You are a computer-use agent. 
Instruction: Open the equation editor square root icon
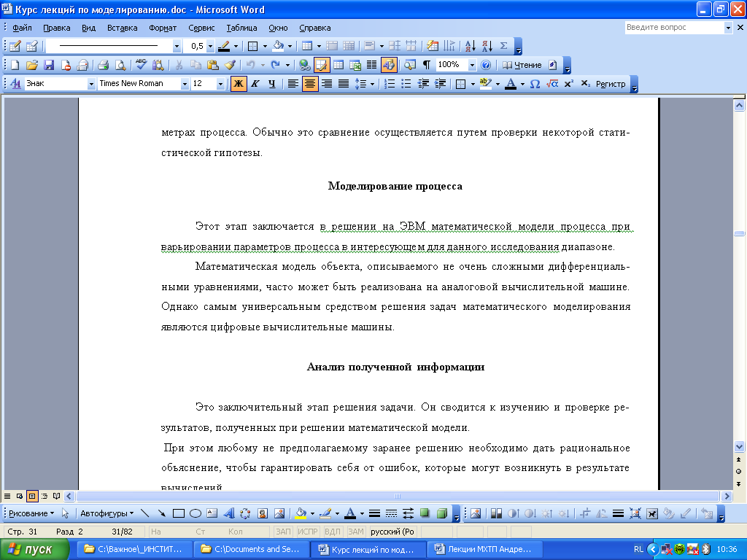click(x=551, y=84)
